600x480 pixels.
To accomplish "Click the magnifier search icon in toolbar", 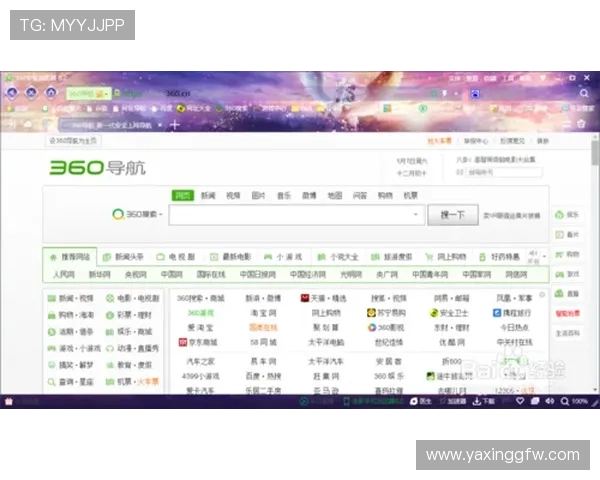I will pos(584,93).
